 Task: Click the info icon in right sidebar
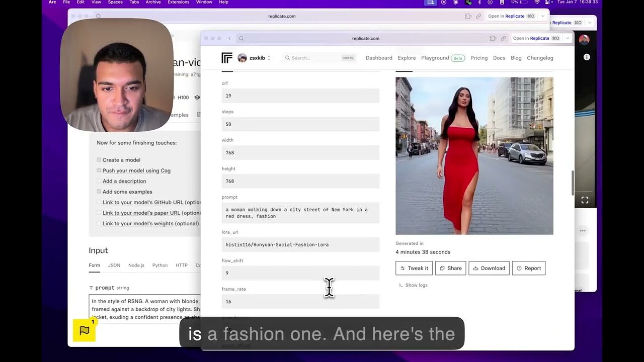coord(587,58)
